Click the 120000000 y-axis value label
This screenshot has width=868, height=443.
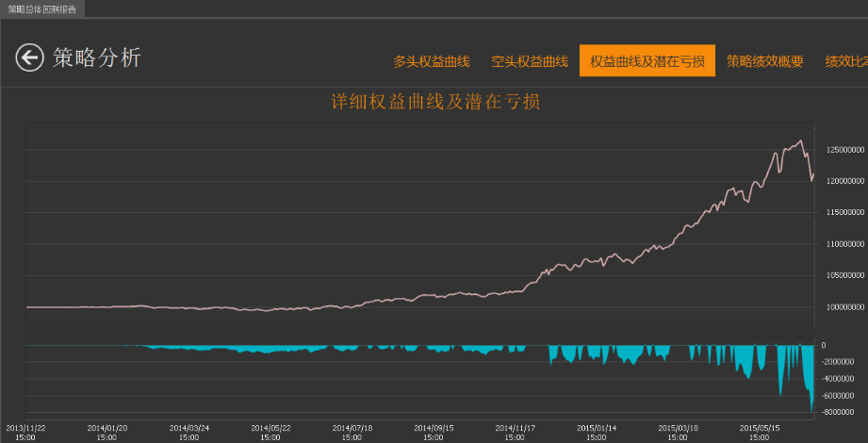(x=843, y=181)
